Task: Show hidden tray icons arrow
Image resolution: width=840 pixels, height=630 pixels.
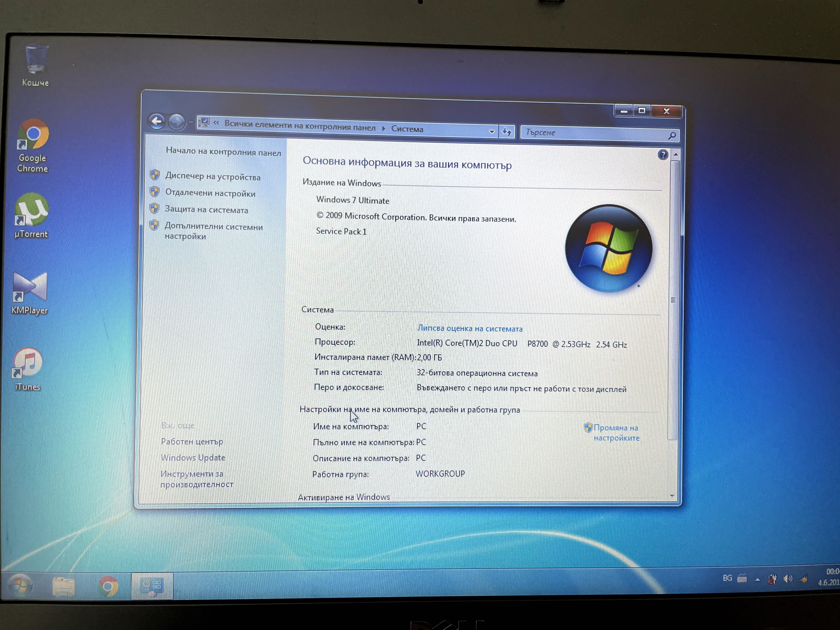Action: pos(757,580)
